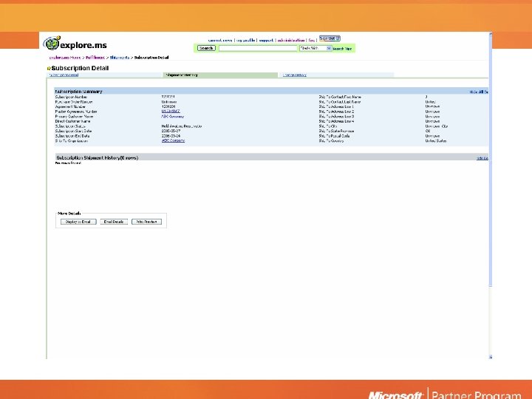Click hide link on Subscription Shipment History header
Image resolution: width=532 pixels, height=399 pixels.
tap(482, 158)
